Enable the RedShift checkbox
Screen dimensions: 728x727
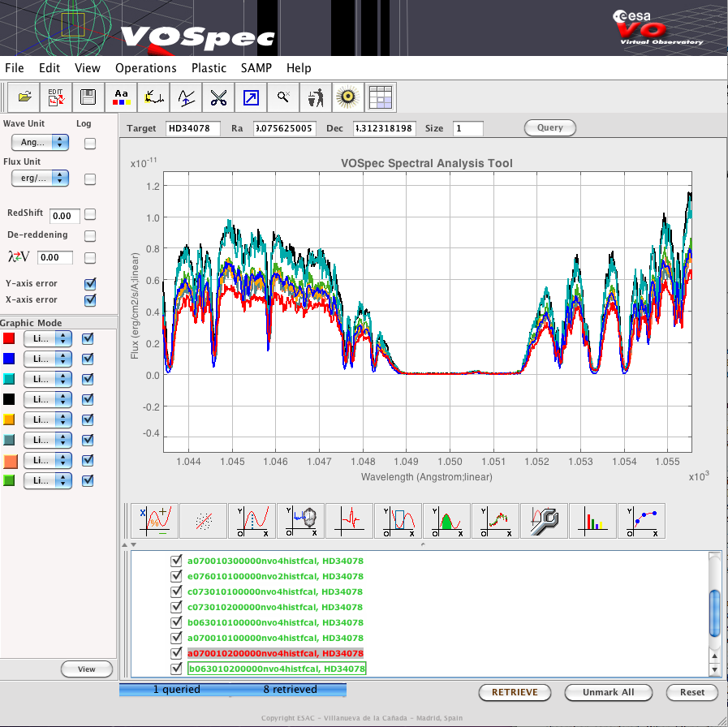pos(90,214)
